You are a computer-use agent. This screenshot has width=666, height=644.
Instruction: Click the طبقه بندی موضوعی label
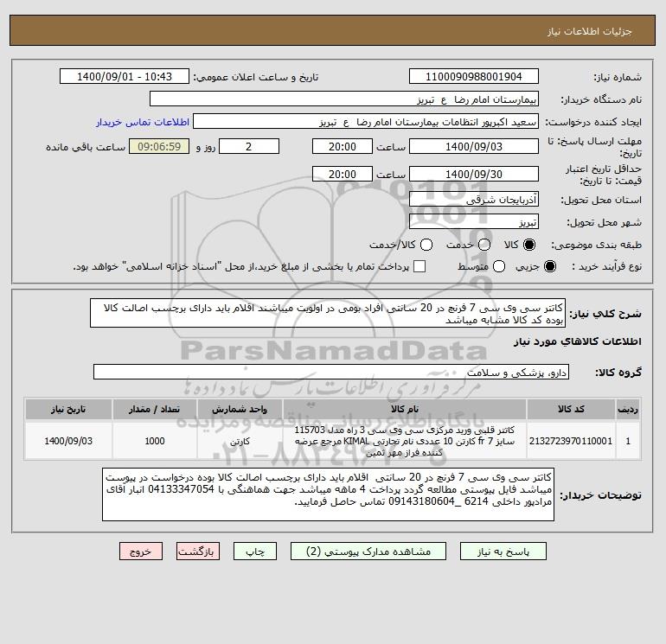[596, 245]
